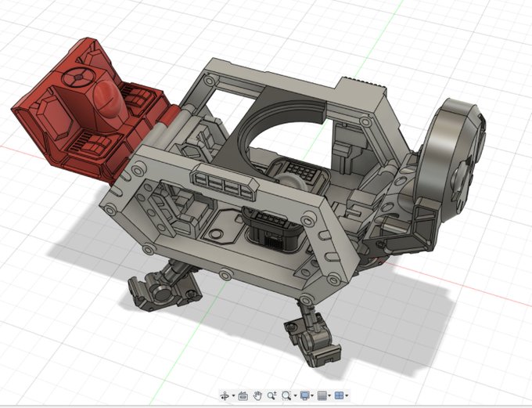Activate the Look At tool
This screenshot has width=532, height=408.
pyautogui.click(x=243, y=395)
